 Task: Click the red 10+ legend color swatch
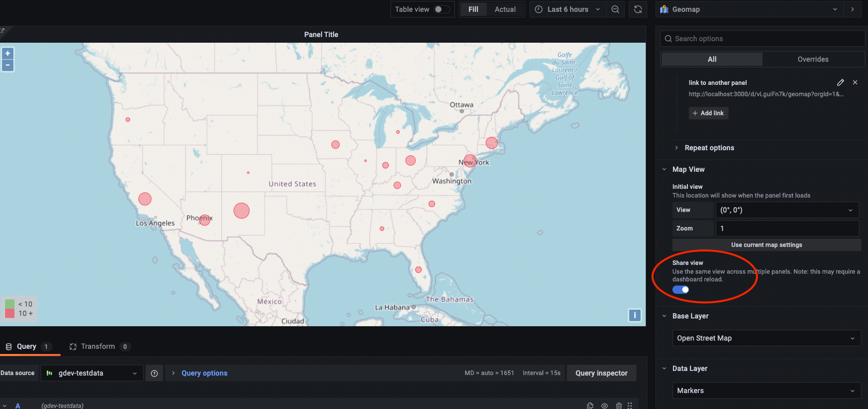10,313
